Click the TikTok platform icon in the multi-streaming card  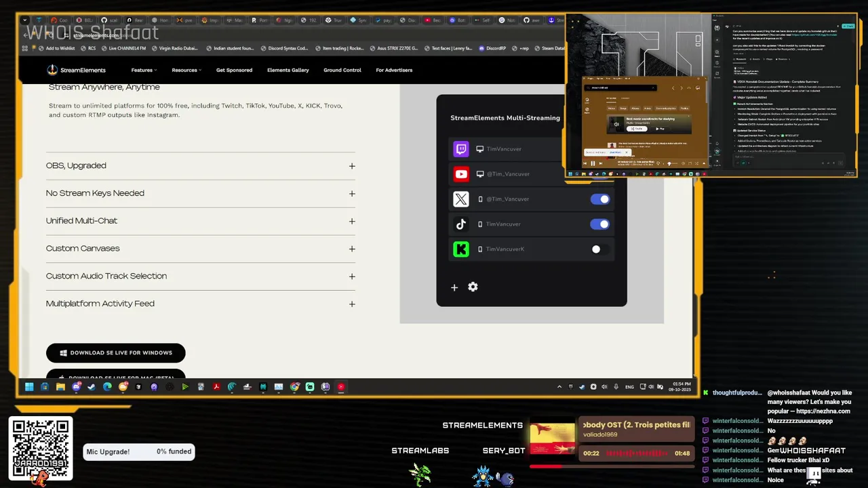tap(461, 224)
